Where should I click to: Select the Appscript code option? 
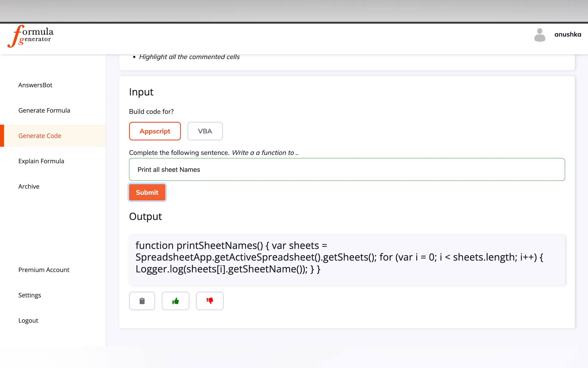tap(155, 131)
